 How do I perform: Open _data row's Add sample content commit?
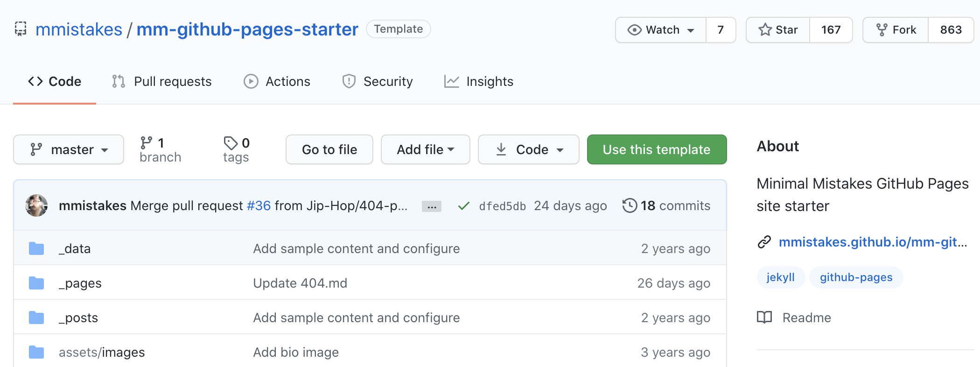pyautogui.click(x=357, y=248)
